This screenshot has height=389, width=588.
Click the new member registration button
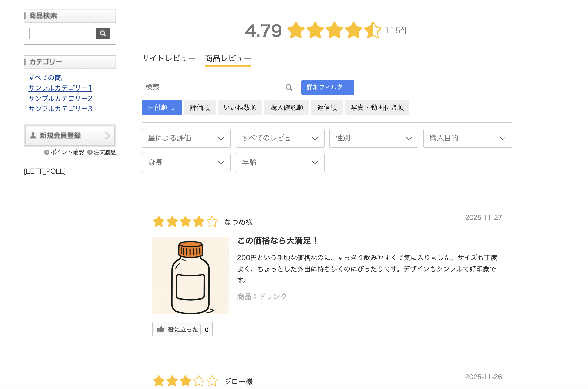[x=70, y=135]
